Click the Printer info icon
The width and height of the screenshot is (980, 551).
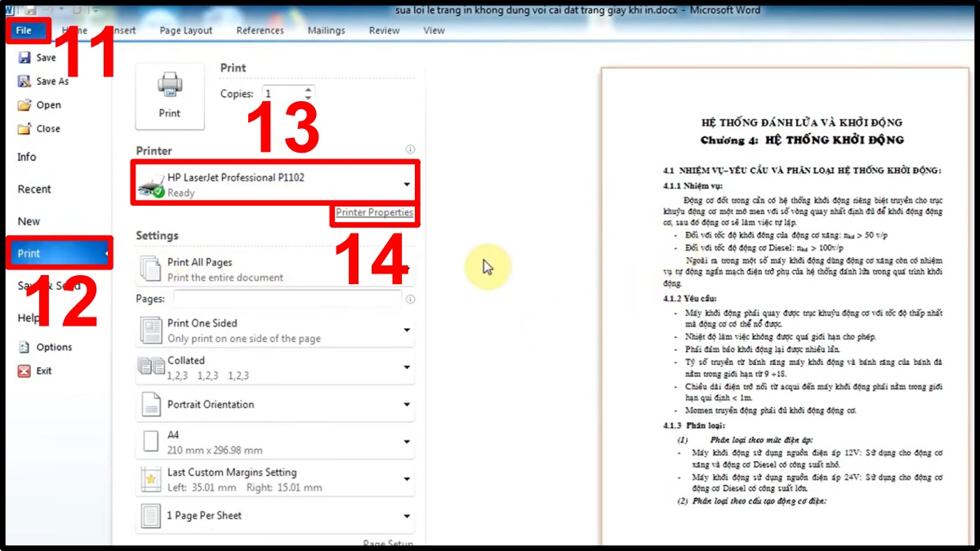point(410,150)
